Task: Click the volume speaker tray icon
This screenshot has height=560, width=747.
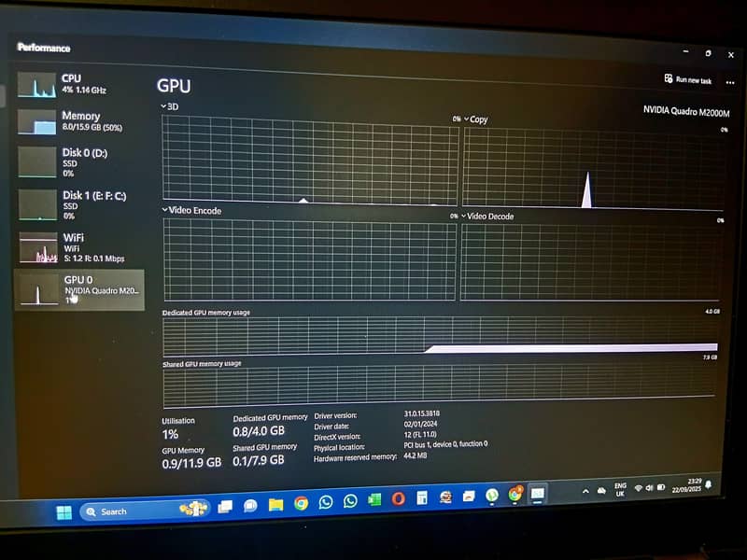Action: [649, 488]
